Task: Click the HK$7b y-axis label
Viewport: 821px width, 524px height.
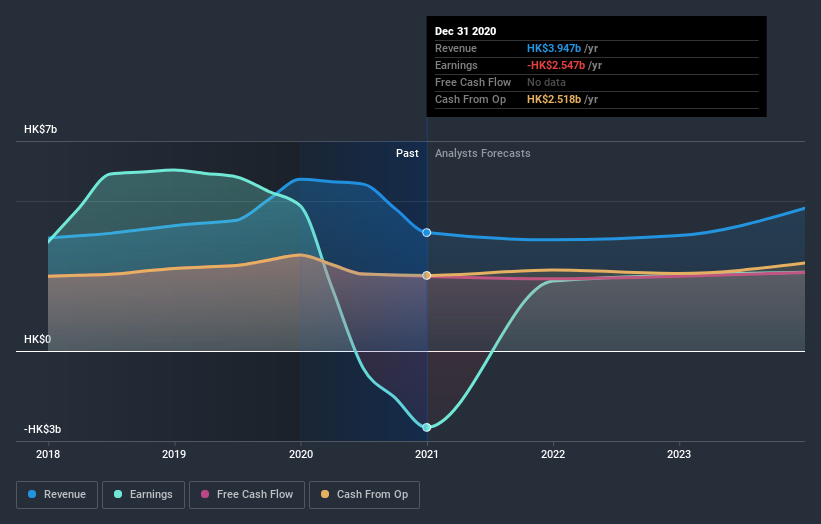Action: pyautogui.click(x=40, y=129)
